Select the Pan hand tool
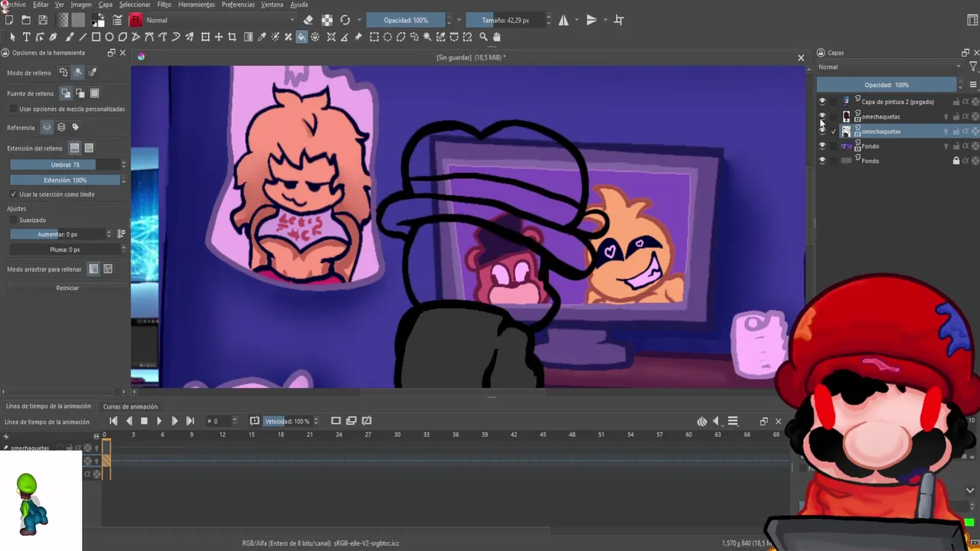This screenshot has width=980, height=551. tap(497, 37)
